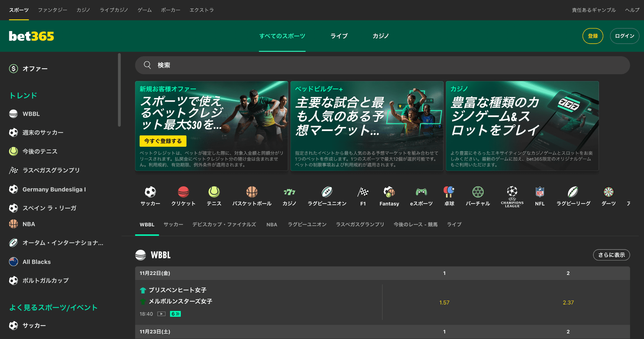The width and height of the screenshot is (644, 339).
Task: Open the カジノ promo banner card
Action: tap(522, 126)
